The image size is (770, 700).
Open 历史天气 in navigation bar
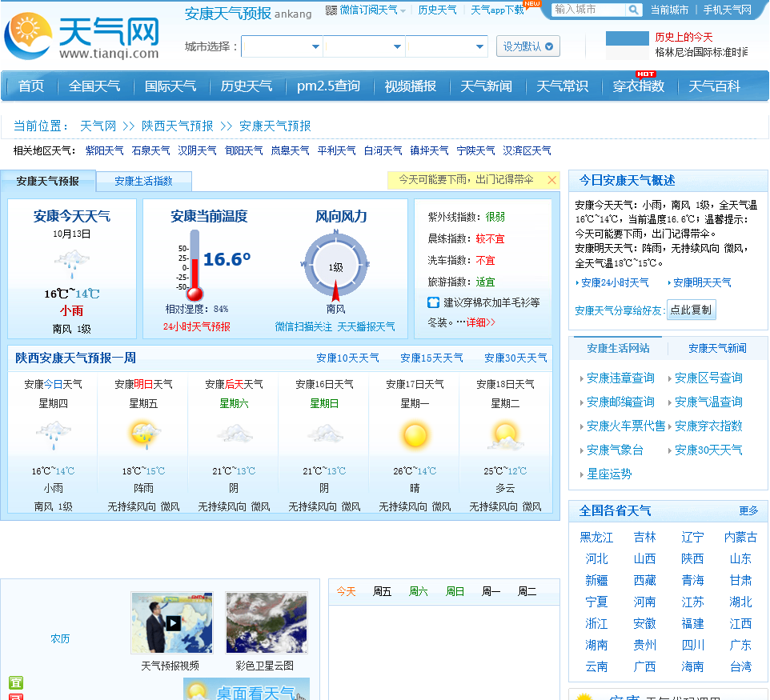247,86
